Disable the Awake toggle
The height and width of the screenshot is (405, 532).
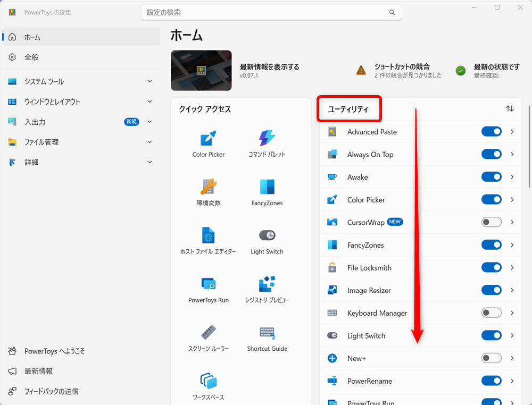click(492, 177)
